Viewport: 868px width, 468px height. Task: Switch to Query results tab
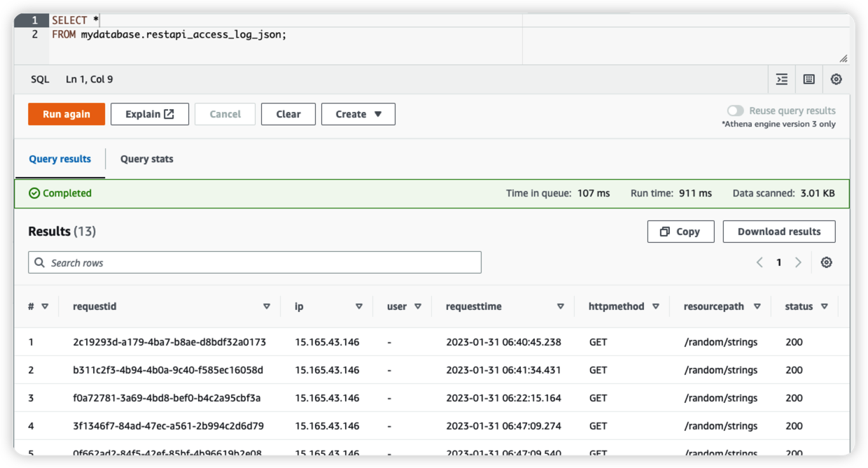pos(60,159)
